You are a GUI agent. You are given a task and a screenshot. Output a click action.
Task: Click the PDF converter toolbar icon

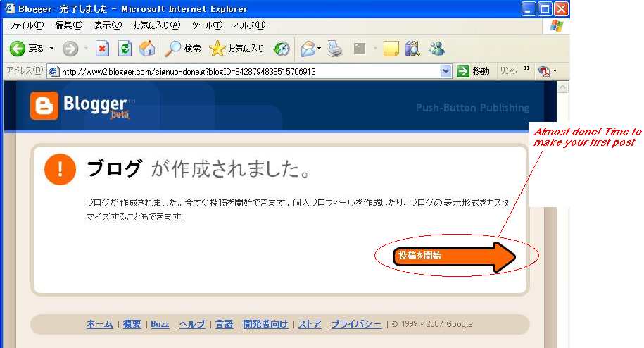tap(544, 71)
